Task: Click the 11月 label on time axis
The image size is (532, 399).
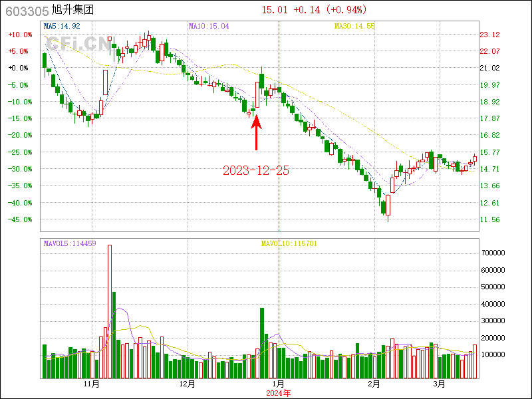Action: coord(91,384)
